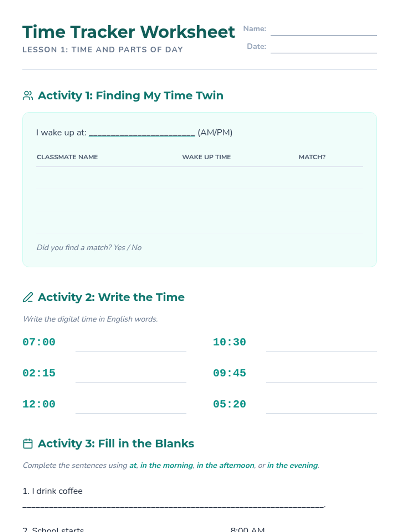The height and width of the screenshot is (532, 399).
Task: Click the Time Tracker Worksheet title
Action: tap(129, 32)
